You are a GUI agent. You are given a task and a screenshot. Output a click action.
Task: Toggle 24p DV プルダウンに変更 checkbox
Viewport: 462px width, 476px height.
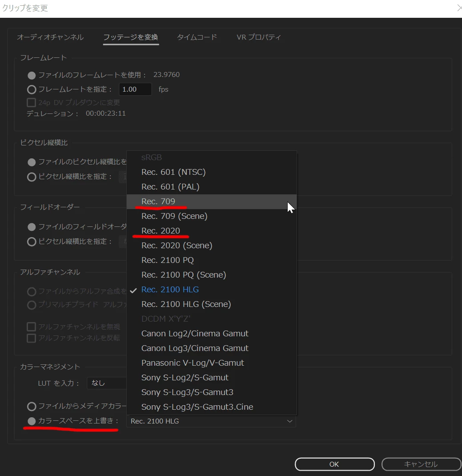pos(31,103)
